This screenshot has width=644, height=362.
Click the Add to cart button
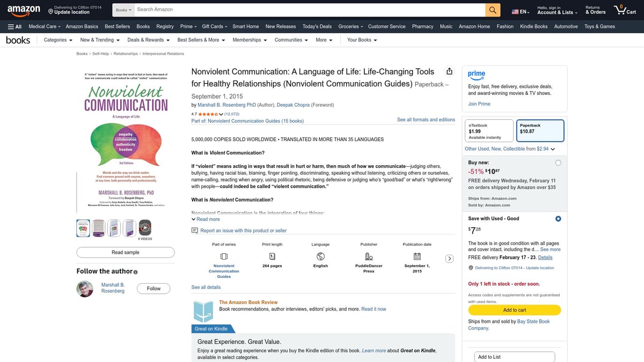pyautogui.click(x=514, y=310)
